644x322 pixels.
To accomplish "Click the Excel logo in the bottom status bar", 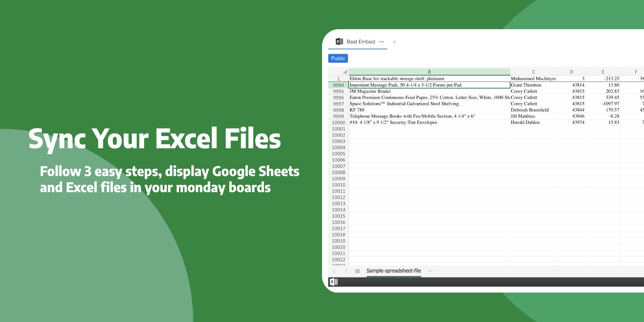I will click(x=333, y=282).
